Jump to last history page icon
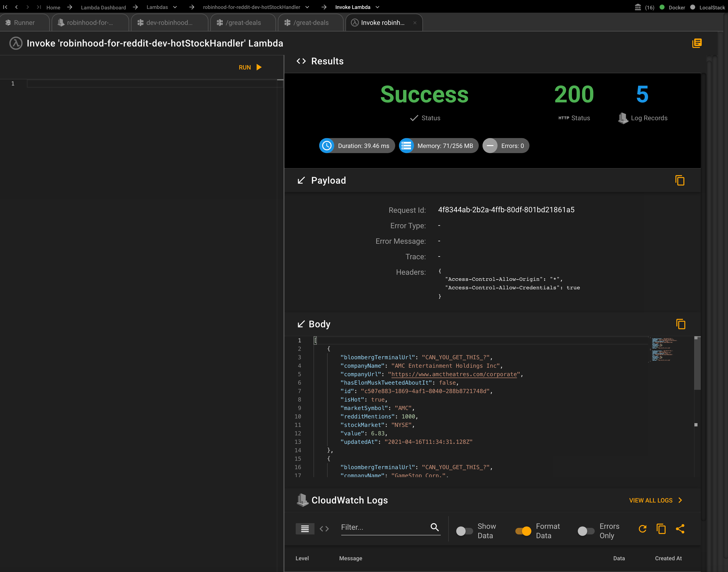This screenshot has height=572, width=728. tap(39, 7)
